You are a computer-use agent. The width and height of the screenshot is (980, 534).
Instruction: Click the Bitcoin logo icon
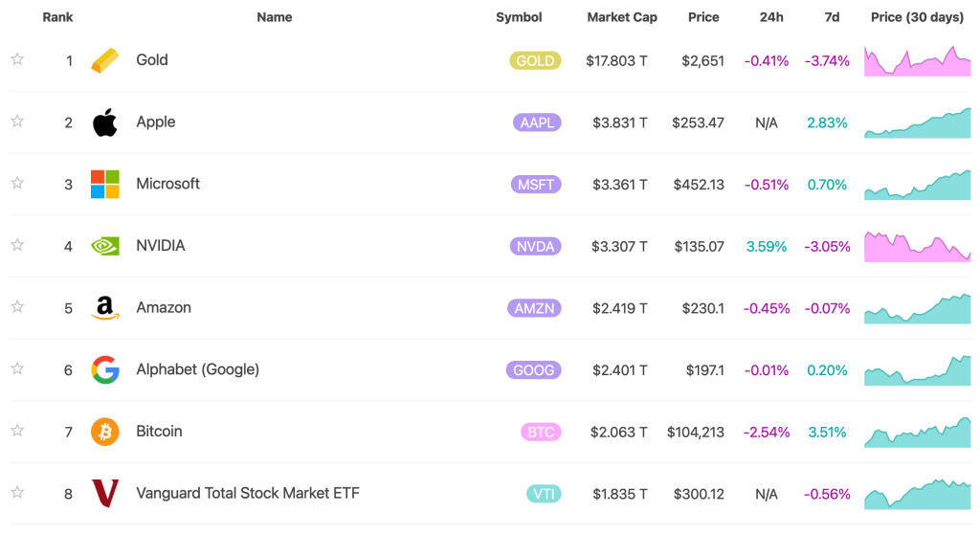tap(105, 432)
